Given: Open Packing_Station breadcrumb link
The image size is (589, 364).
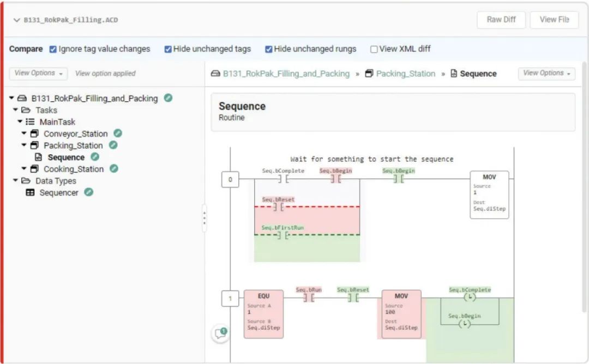Looking at the screenshot, I should (x=405, y=74).
